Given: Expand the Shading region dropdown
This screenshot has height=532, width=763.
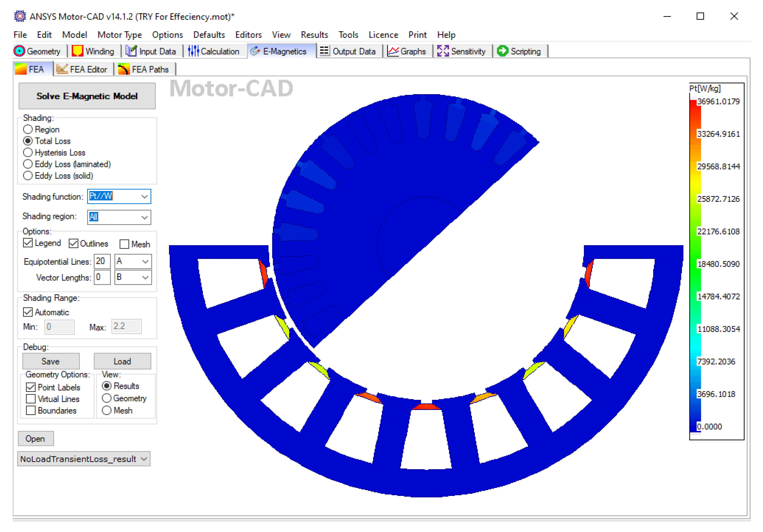Looking at the screenshot, I should coord(144,217).
